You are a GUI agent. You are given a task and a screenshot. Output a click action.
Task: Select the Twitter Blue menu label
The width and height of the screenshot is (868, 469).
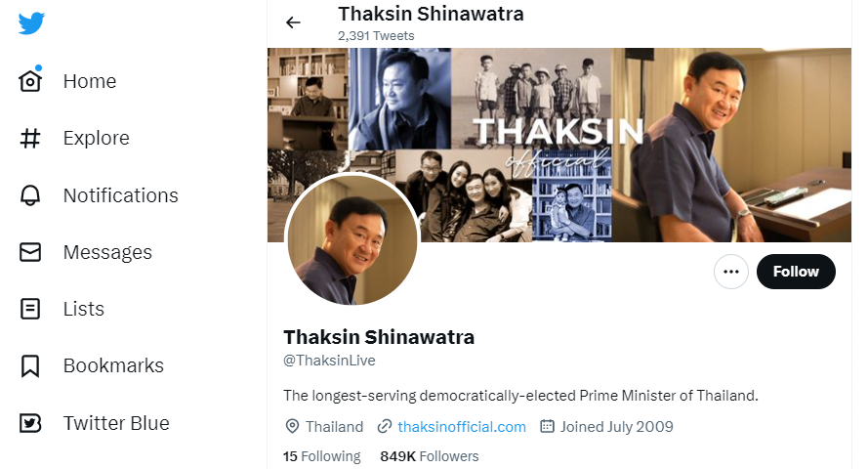pos(116,423)
